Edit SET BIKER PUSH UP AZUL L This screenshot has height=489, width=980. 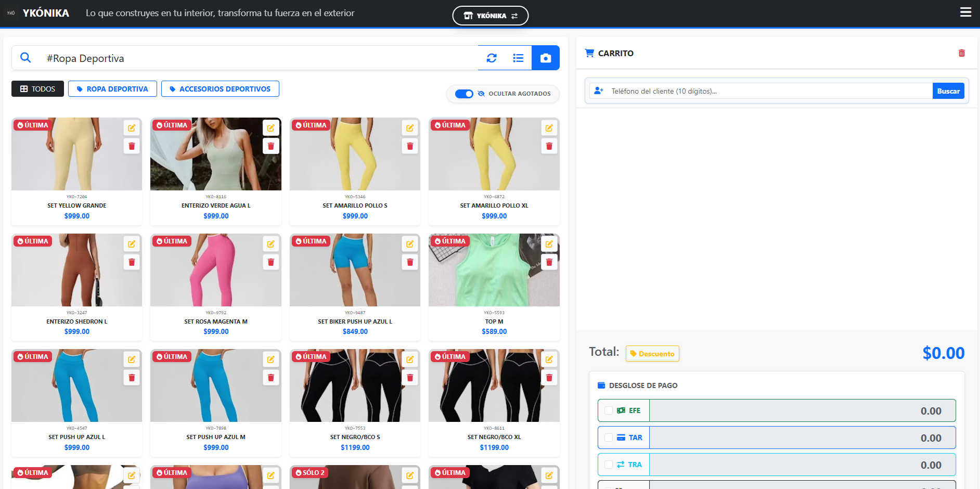click(x=410, y=244)
